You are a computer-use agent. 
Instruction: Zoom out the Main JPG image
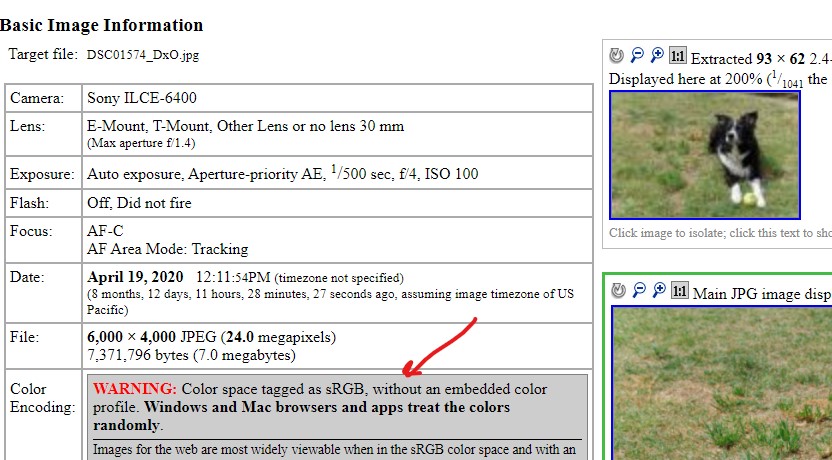click(x=639, y=290)
